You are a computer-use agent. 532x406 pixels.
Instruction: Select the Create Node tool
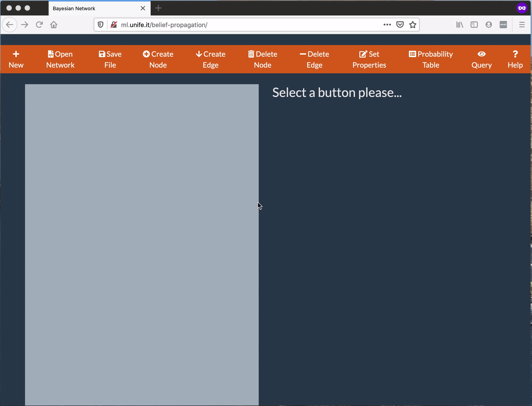pos(158,59)
